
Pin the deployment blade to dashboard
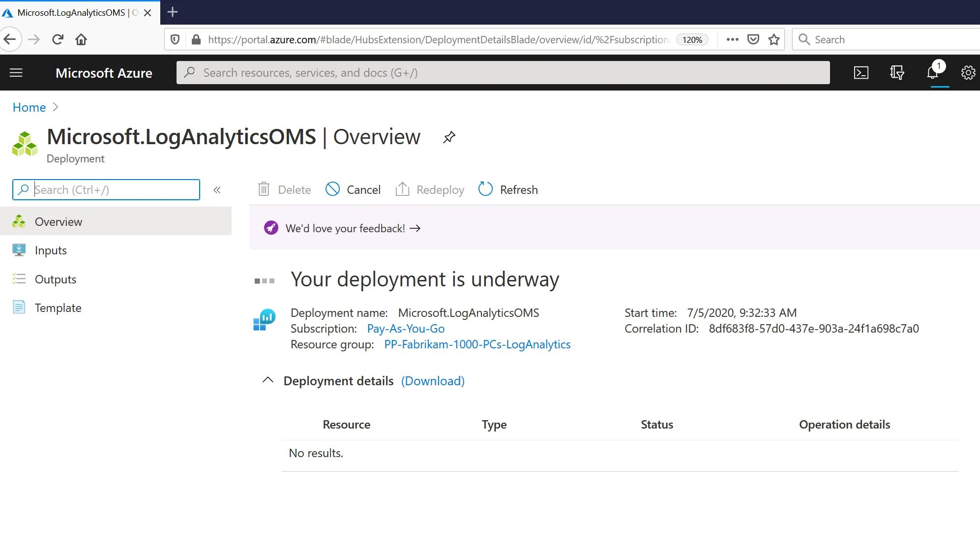[449, 137]
